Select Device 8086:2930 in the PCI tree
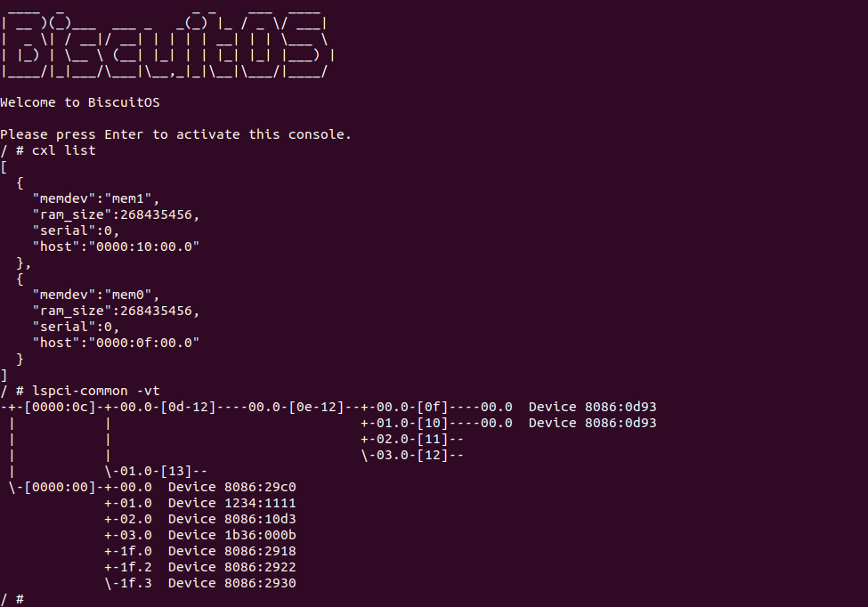Image resolution: width=868 pixels, height=607 pixels. tap(231, 583)
